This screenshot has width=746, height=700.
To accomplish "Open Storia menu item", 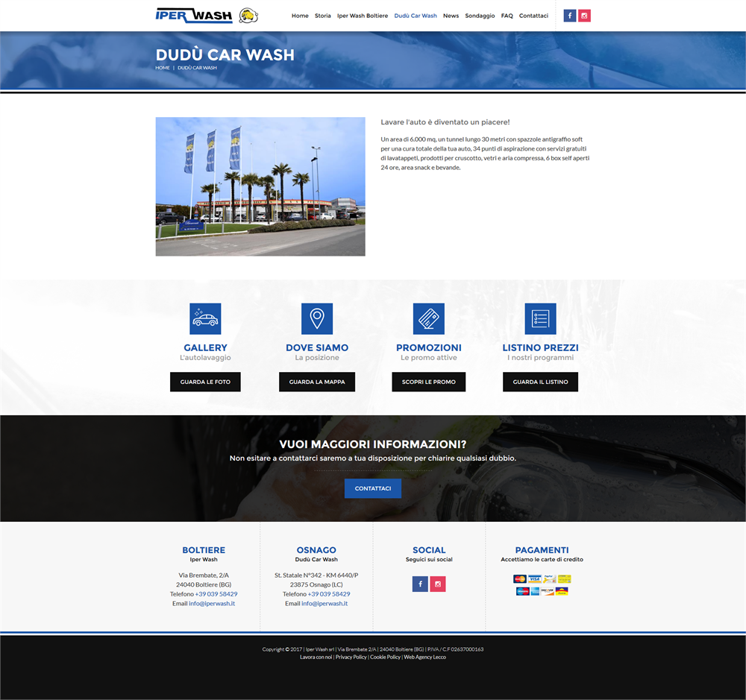I will tap(322, 16).
